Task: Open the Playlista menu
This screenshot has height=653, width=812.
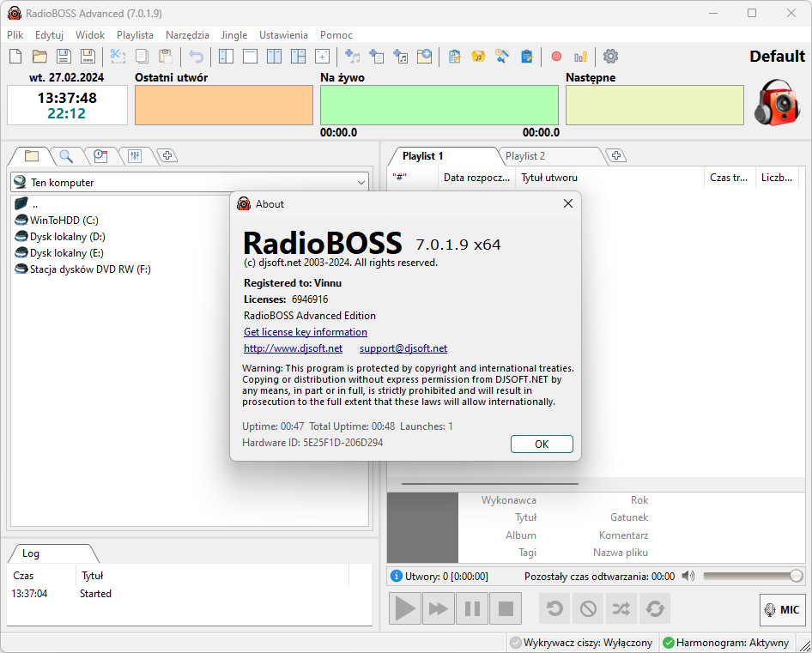Action: [135, 34]
